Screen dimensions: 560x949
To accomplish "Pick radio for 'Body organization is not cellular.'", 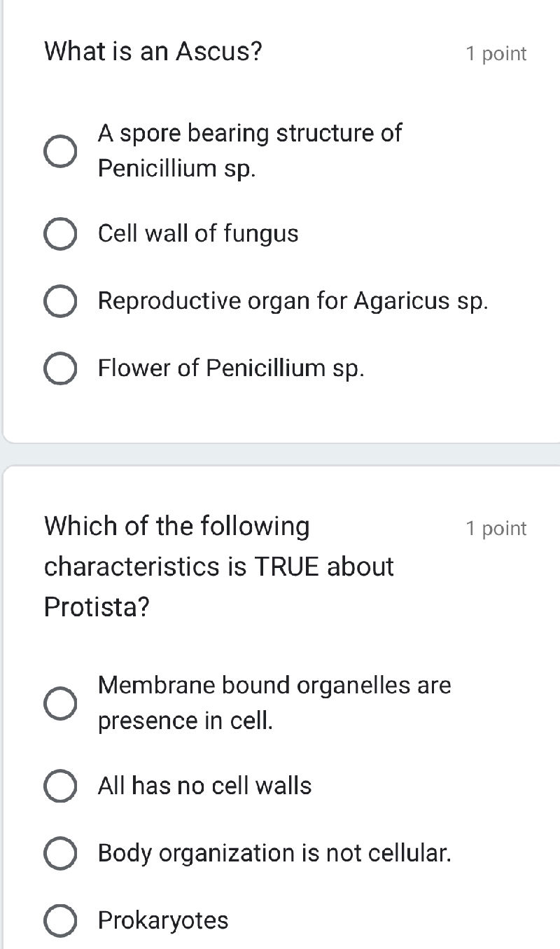I will (x=61, y=853).
